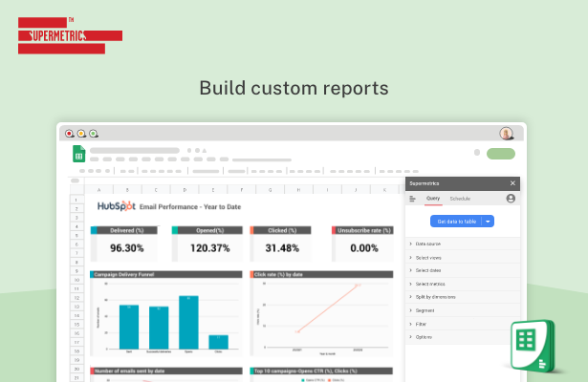Click the Unsubscribe rate value 0.00%
588x382 pixels.
[x=364, y=248]
